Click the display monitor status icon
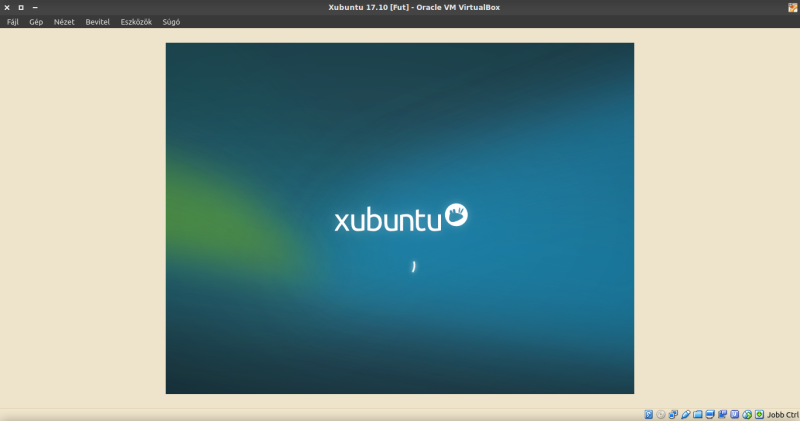This screenshot has width=800, height=421. pos(710,414)
